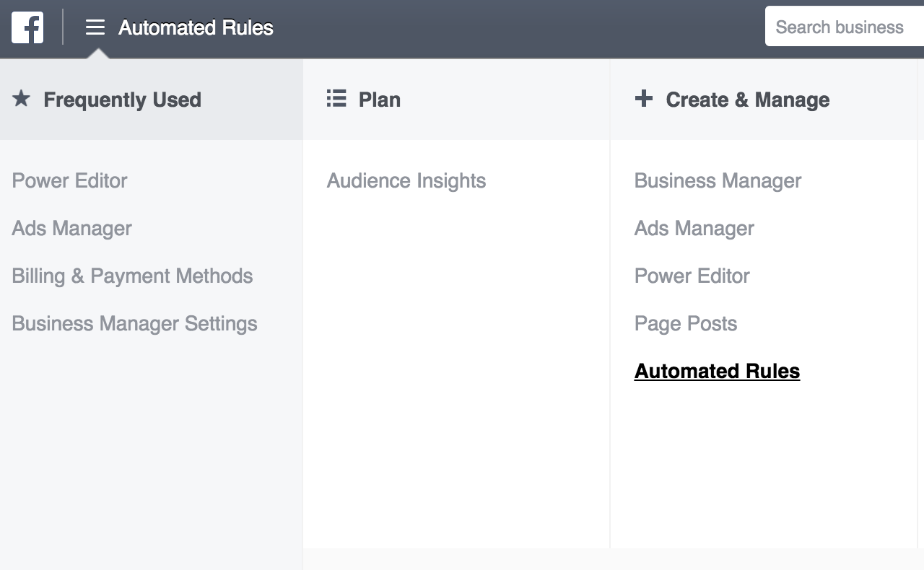Open Page Posts
924x570 pixels.
point(686,323)
